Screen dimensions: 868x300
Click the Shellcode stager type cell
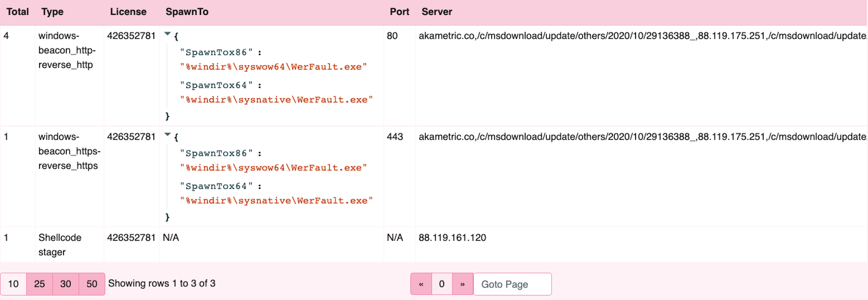coord(60,245)
